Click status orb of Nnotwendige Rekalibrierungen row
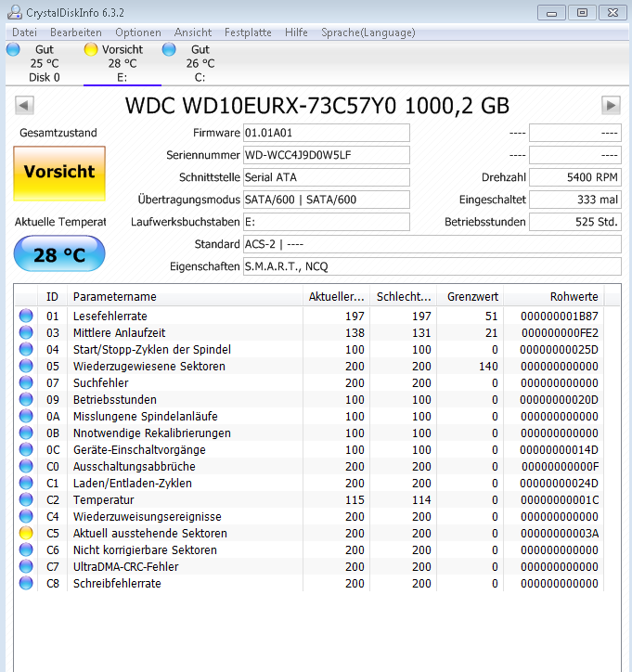The height and width of the screenshot is (672, 632). point(26,433)
